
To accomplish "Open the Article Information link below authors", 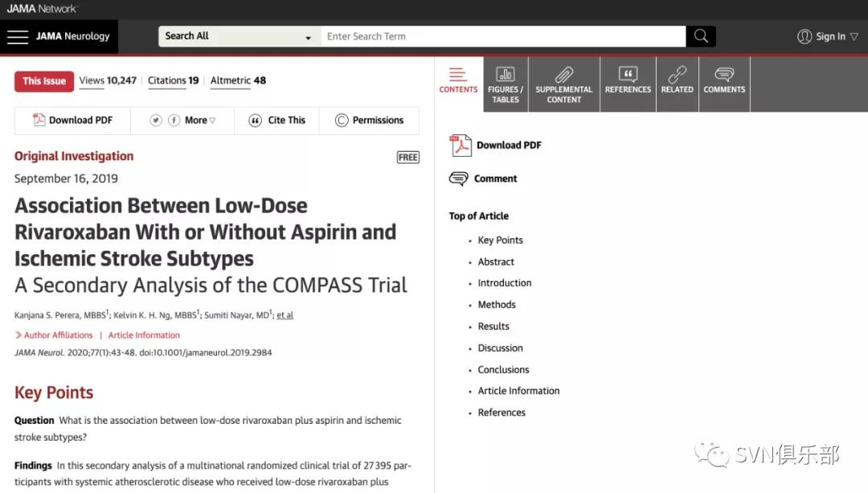I will [144, 335].
